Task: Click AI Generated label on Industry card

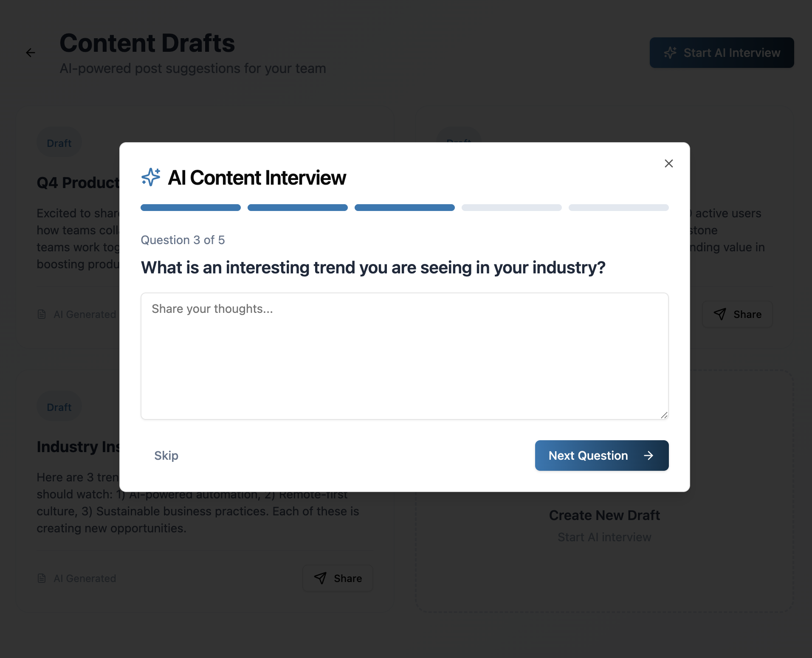Action: point(85,578)
